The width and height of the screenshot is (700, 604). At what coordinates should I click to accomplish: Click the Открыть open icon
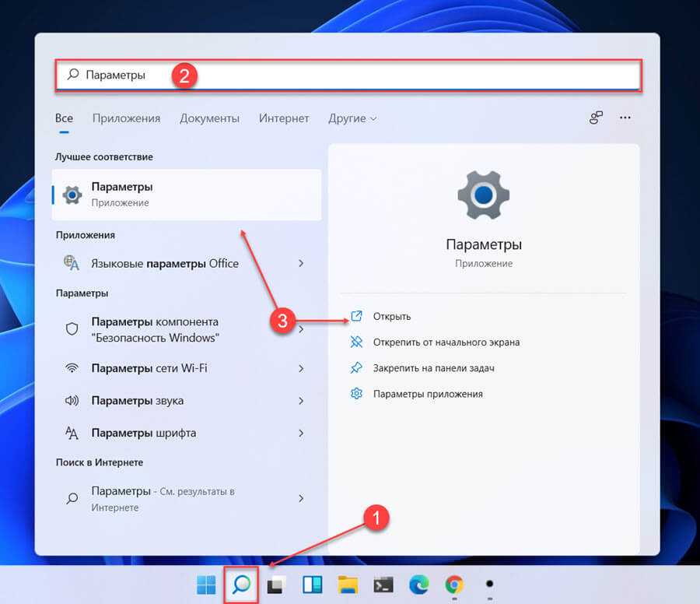pyautogui.click(x=356, y=316)
